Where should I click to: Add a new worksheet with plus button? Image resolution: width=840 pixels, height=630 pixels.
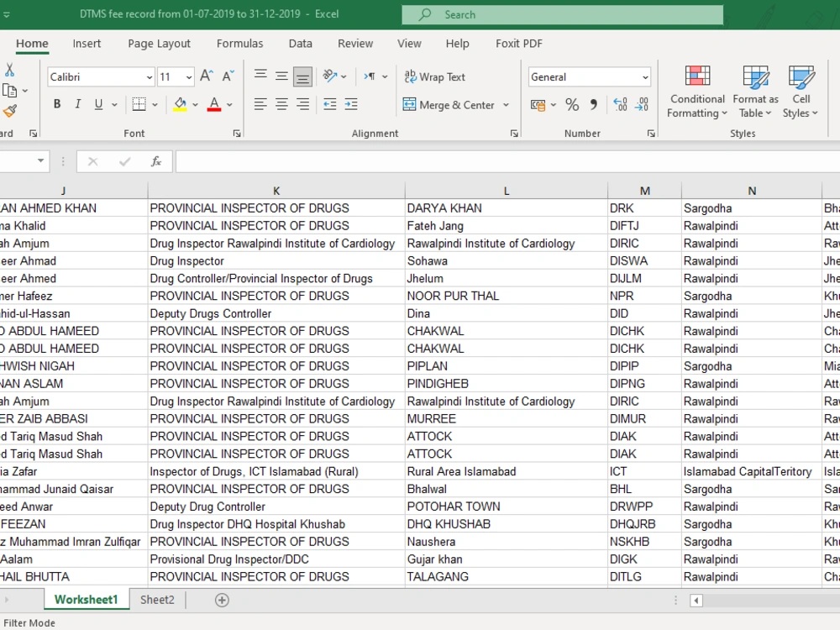pyautogui.click(x=222, y=600)
